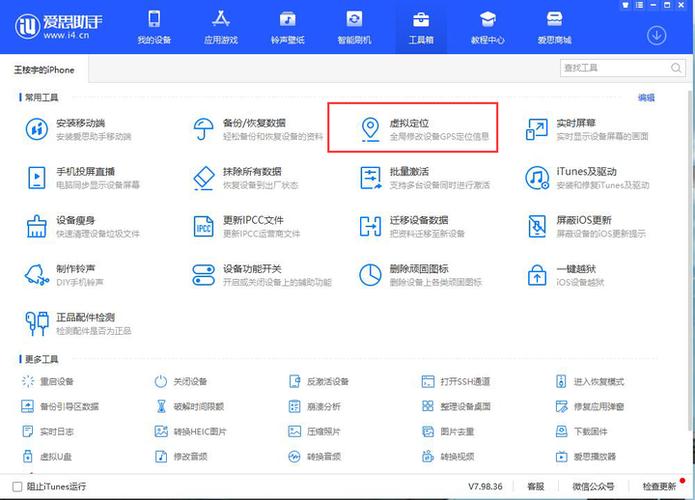
Task: Click into the 查找工具 search field
Action: click(x=615, y=68)
